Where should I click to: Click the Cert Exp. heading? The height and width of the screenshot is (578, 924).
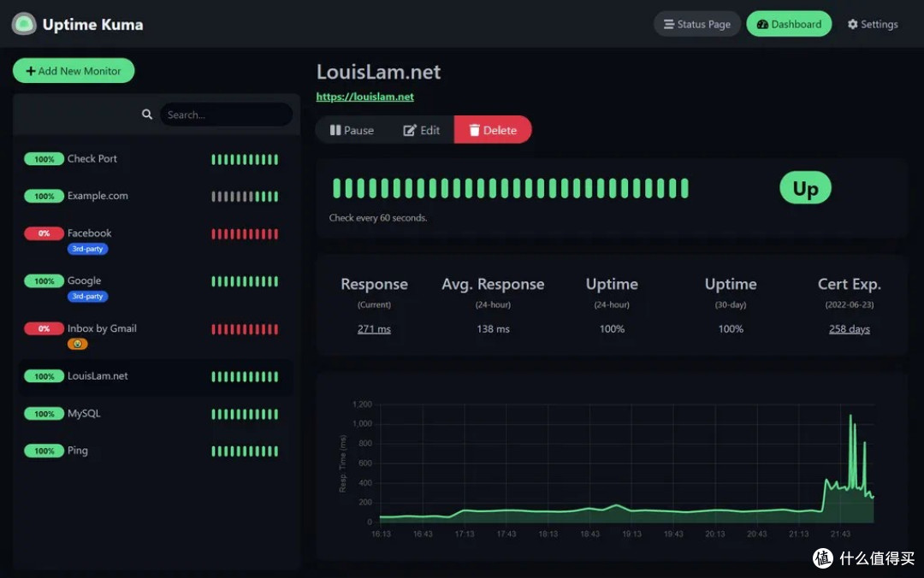(850, 284)
